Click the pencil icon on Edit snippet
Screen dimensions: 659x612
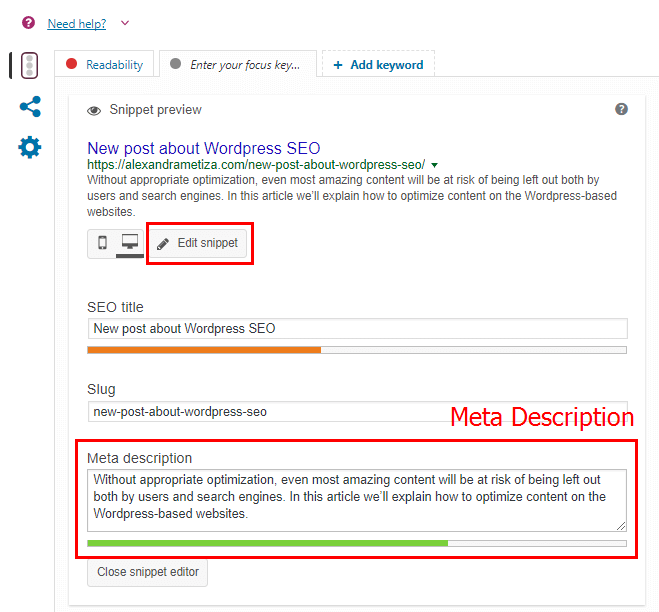(163, 244)
